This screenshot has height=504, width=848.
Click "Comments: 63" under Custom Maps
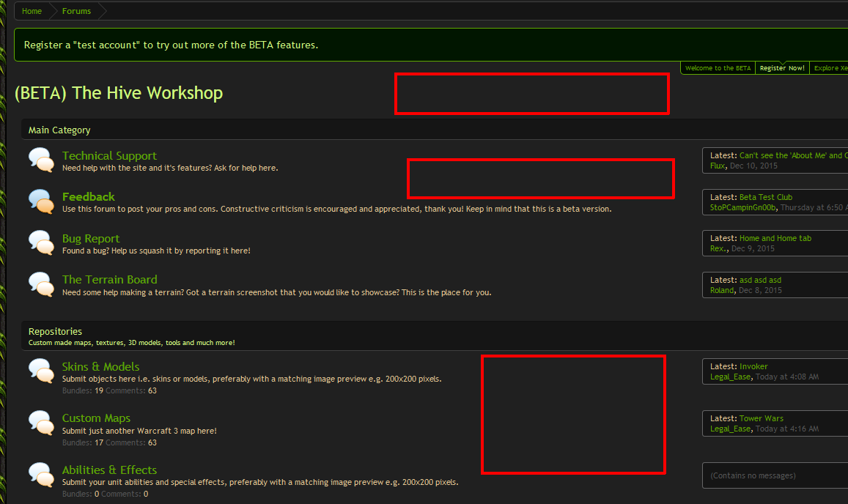[x=131, y=442]
